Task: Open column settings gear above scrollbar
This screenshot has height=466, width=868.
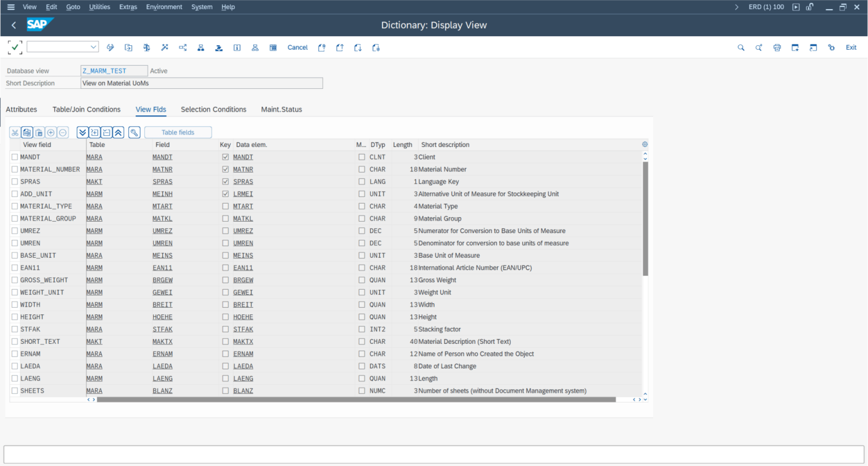Action: pyautogui.click(x=644, y=144)
